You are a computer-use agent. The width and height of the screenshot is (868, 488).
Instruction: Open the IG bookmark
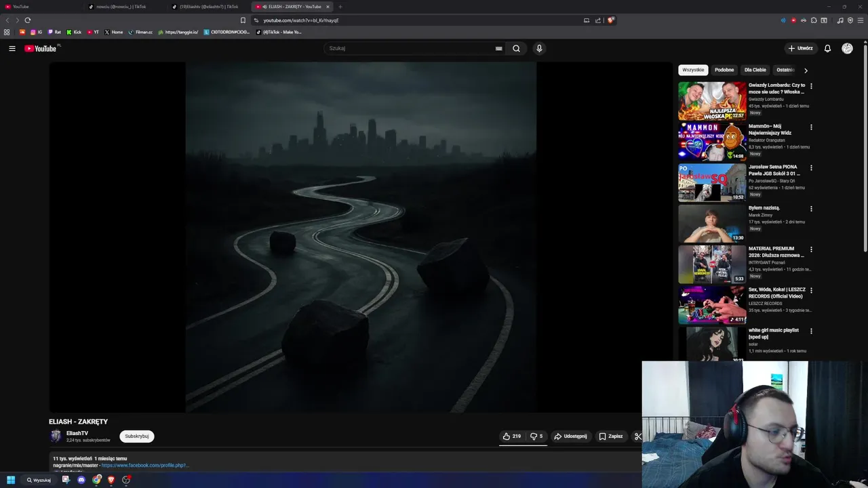(x=36, y=32)
